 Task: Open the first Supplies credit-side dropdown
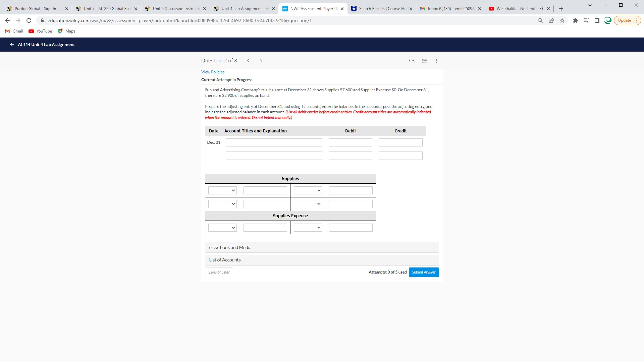(308, 190)
